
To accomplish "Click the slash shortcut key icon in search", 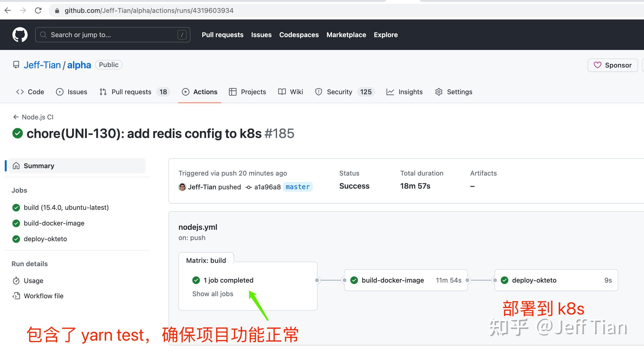I will (182, 35).
